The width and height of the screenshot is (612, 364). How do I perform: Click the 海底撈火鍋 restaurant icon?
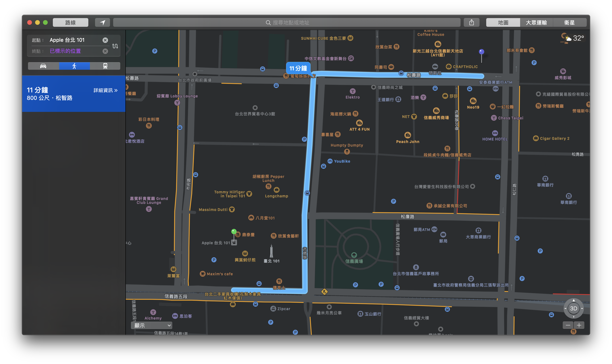point(355,114)
